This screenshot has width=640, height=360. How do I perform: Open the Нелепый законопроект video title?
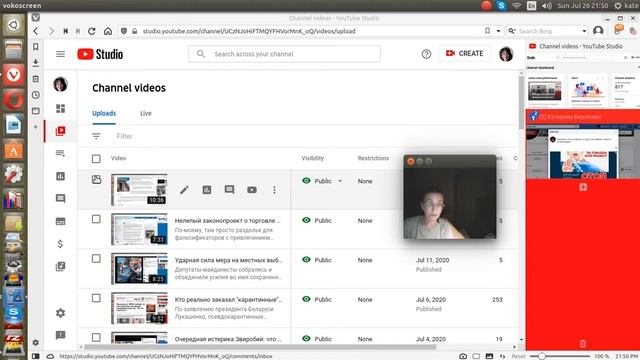click(228, 220)
